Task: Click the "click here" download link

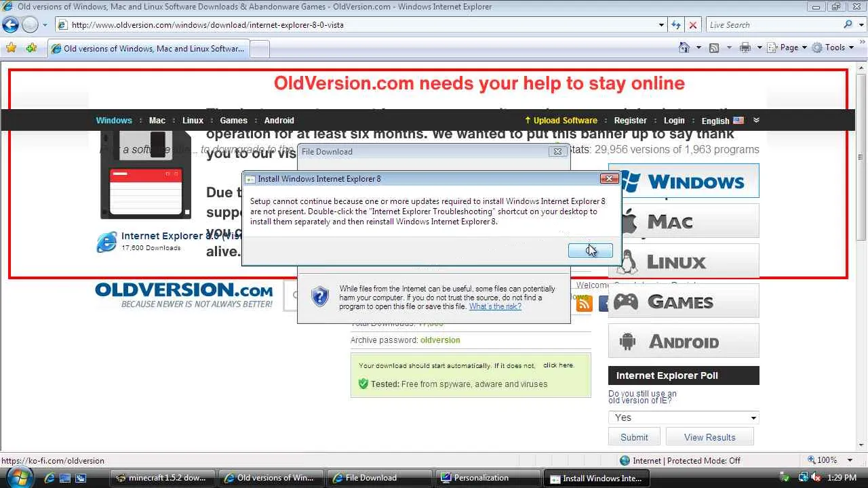Action: coord(558,365)
